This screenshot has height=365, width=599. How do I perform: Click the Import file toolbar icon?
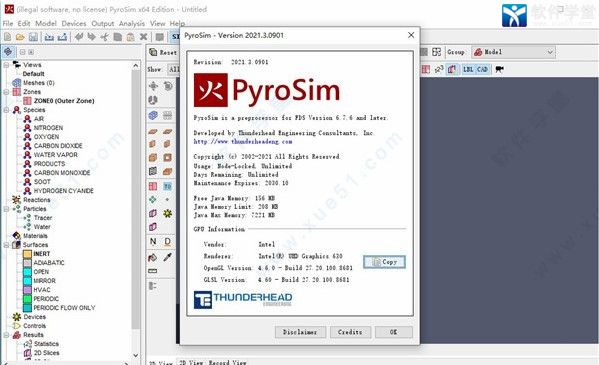(49, 37)
